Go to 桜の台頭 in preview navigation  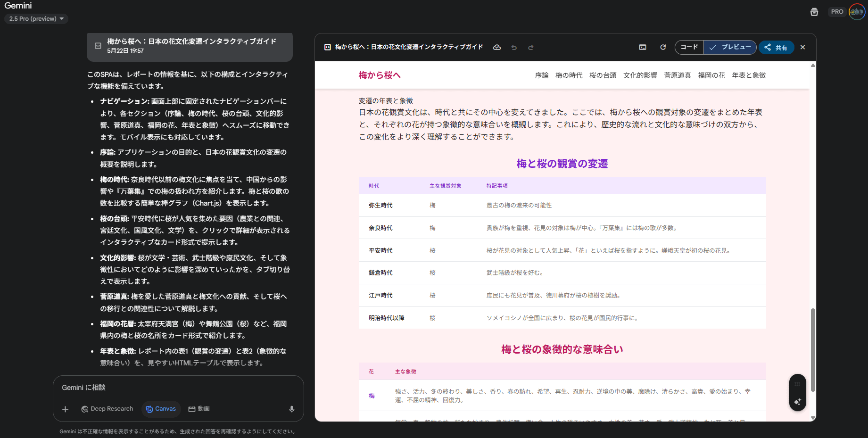tap(603, 75)
